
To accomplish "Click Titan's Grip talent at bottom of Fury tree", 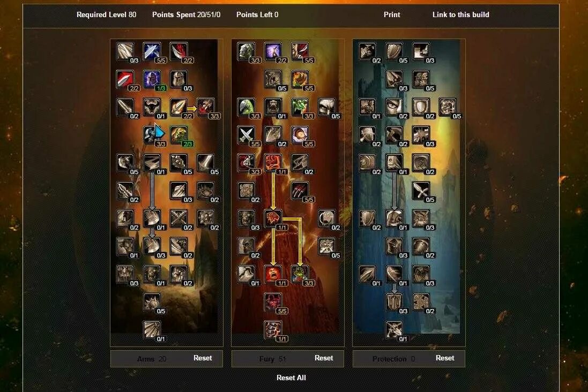I will point(273,330).
